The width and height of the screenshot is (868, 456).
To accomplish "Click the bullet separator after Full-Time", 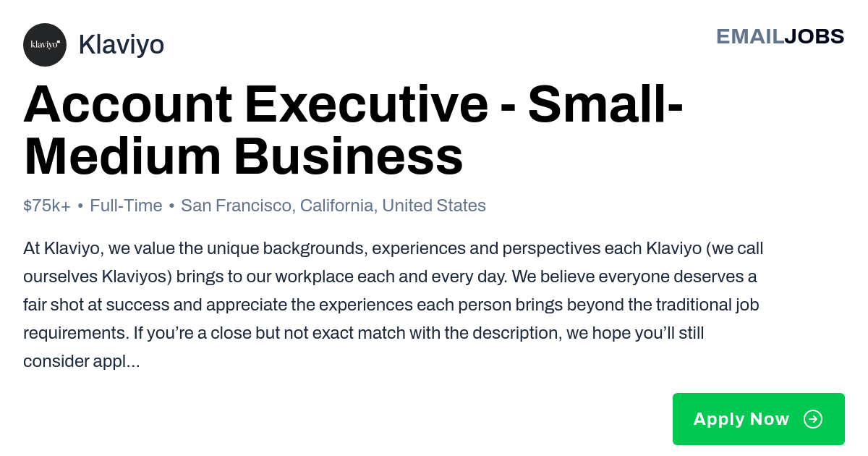I will click(171, 206).
